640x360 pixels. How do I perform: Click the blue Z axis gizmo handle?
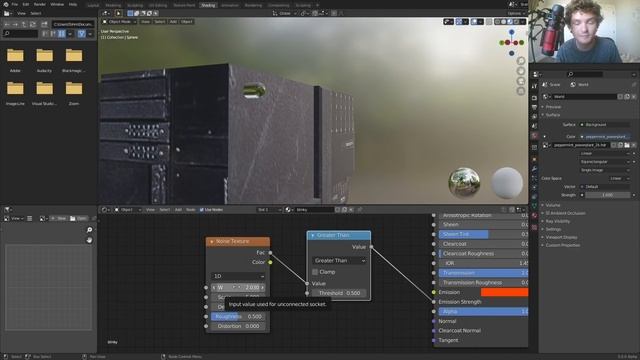(511, 32)
